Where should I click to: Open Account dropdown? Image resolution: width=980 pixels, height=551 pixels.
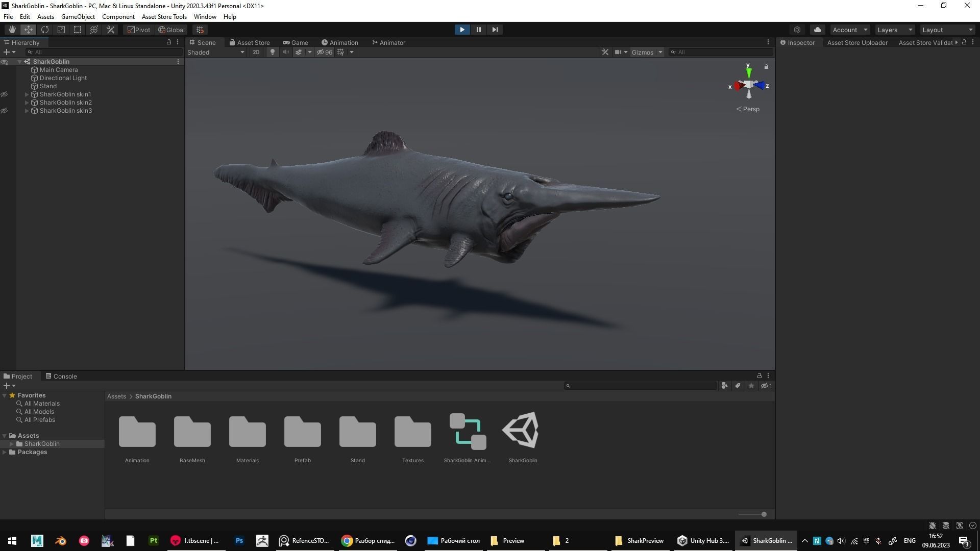(x=850, y=30)
